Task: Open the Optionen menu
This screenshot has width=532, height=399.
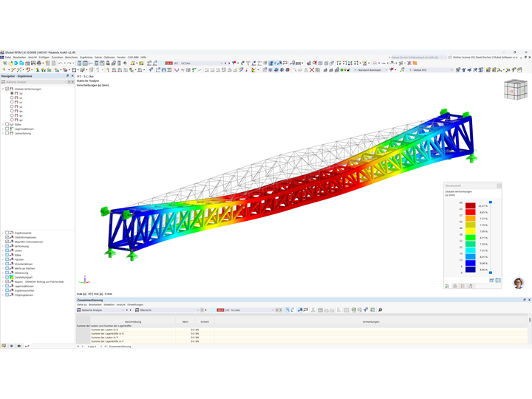Action: point(109,58)
